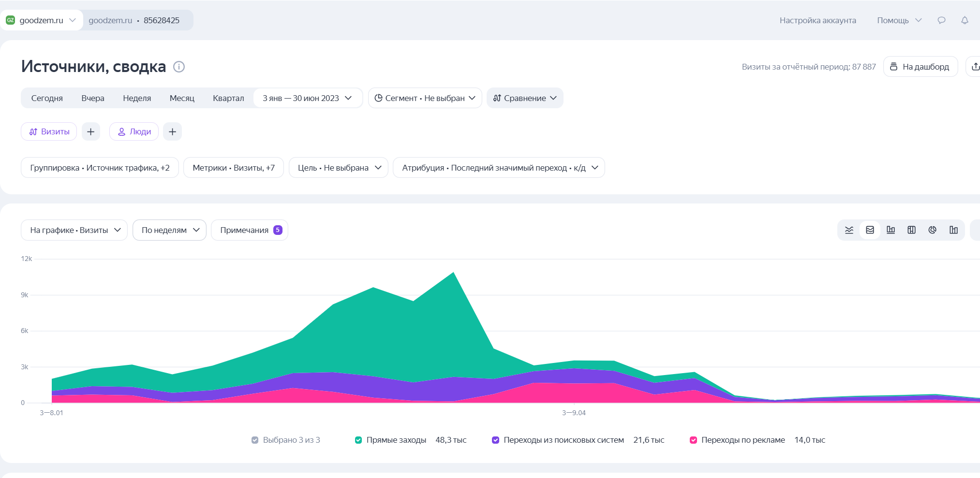
Task: Expand the Цель · Не выбрана dropdown
Action: (x=339, y=168)
